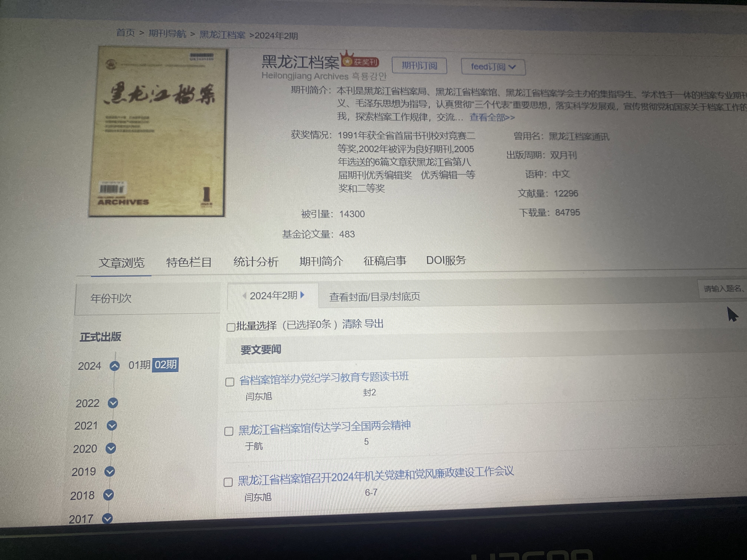Switch to the 统计分析 tab
The width and height of the screenshot is (747, 560).
(x=256, y=262)
